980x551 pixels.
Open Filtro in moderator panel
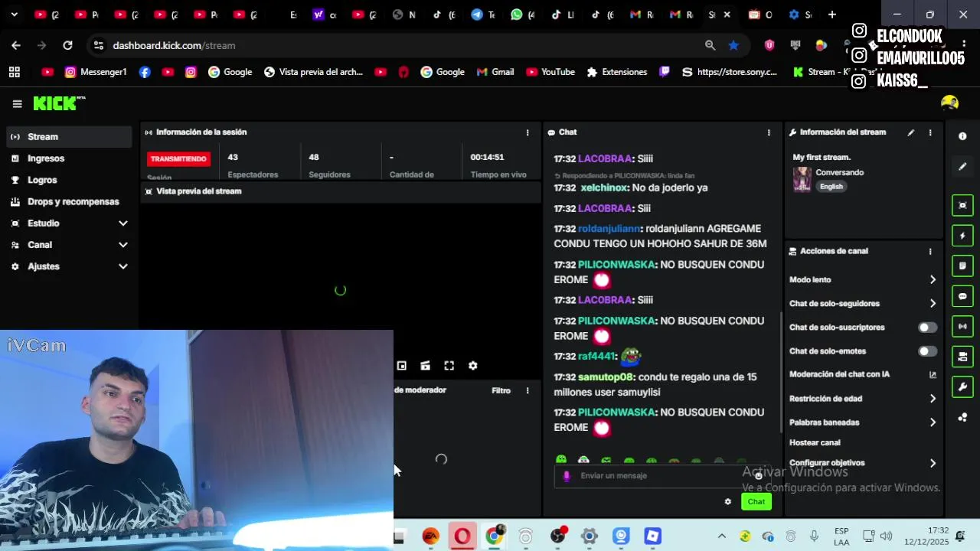[x=501, y=390]
